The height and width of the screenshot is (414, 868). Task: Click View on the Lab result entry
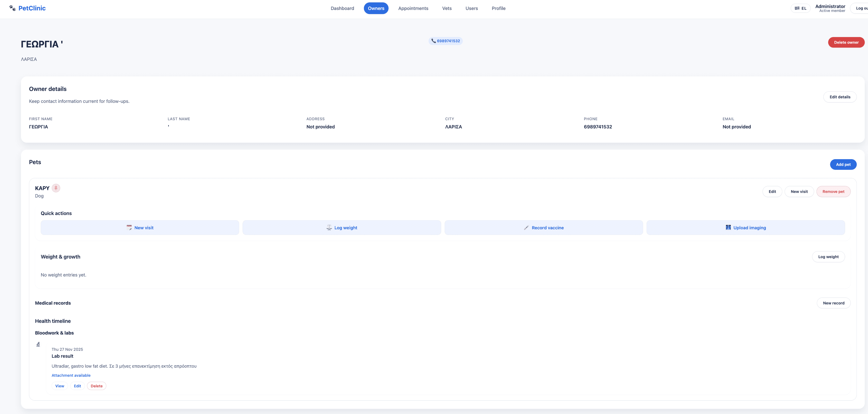point(60,386)
